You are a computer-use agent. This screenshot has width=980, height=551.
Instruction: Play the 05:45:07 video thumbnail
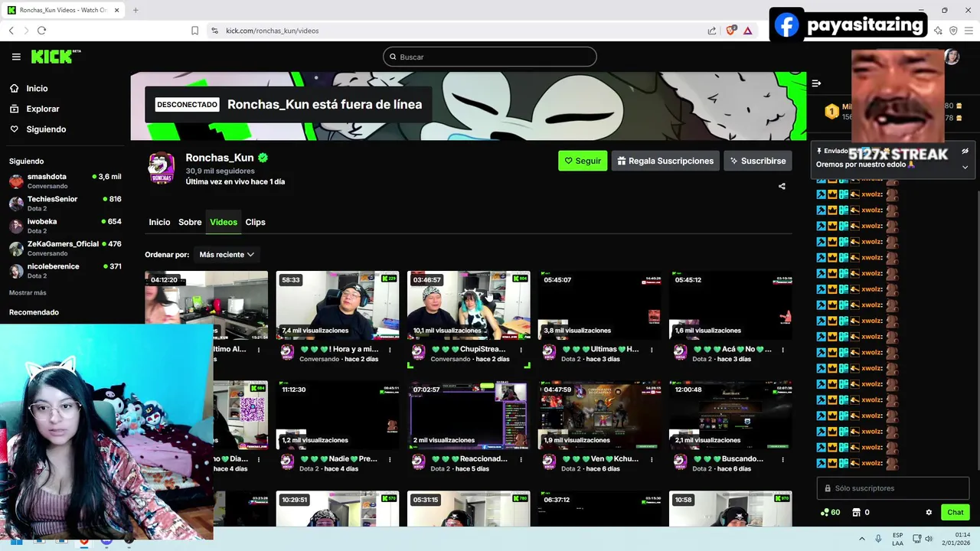[599, 305]
